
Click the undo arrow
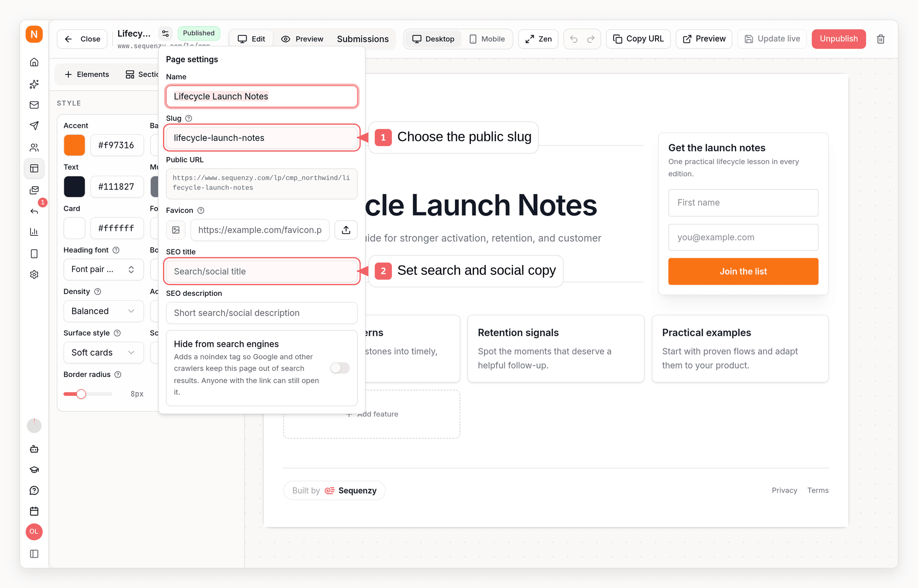click(x=574, y=39)
